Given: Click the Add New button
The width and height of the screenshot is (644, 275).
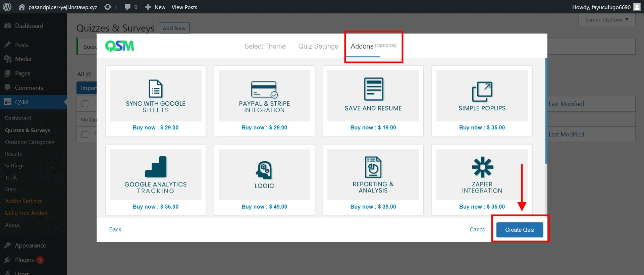Looking at the screenshot, I should [174, 28].
